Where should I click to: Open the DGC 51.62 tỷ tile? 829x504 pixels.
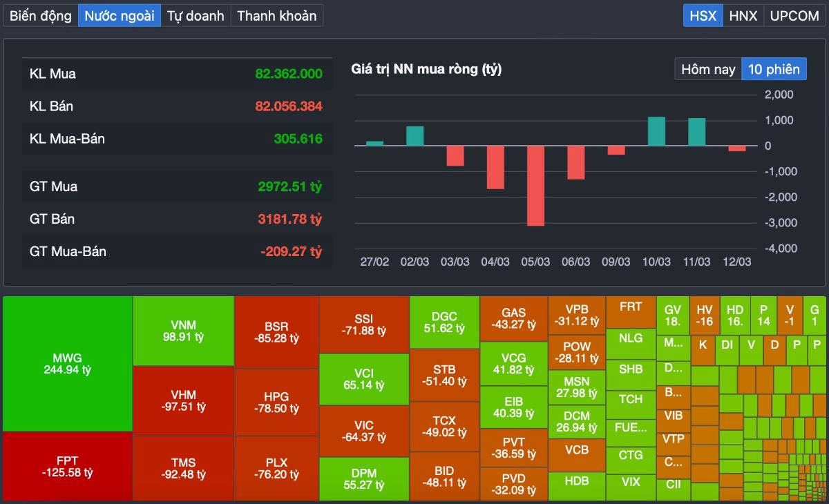pos(444,322)
